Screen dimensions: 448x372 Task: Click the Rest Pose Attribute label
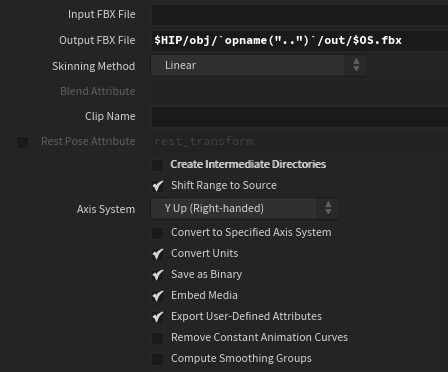coord(88,141)
